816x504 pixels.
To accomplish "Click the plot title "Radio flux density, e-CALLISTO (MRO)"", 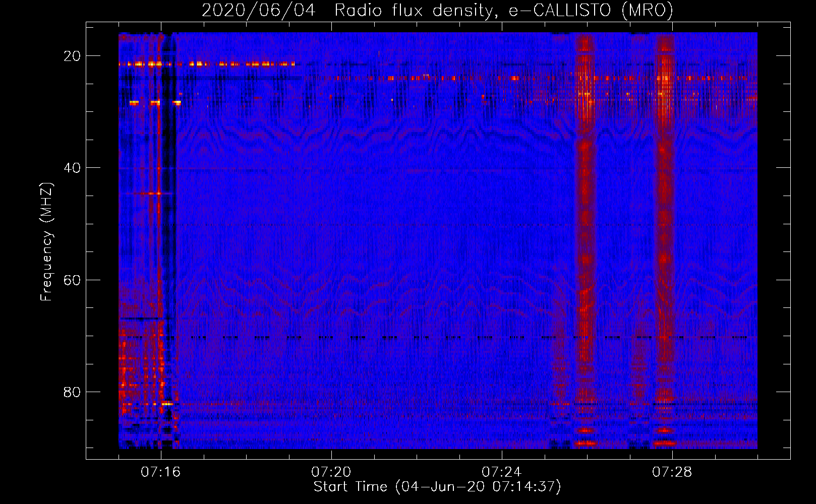I will click(x=504, y=11).
